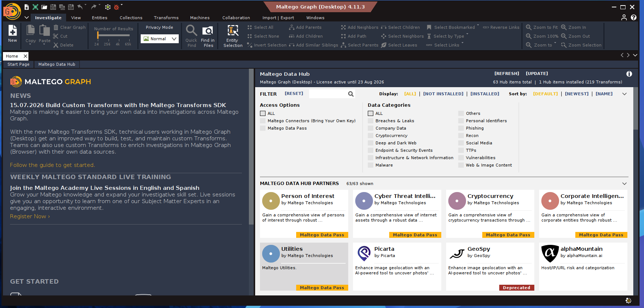Check the Maltego Data Pass access option
The image size is (644, 308).
(x=263, y=128)
